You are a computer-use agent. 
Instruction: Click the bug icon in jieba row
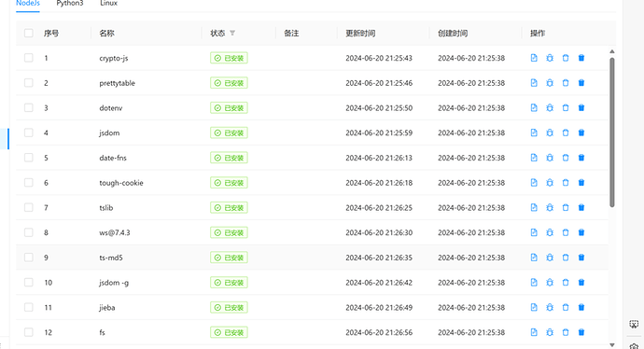point(550,307)
